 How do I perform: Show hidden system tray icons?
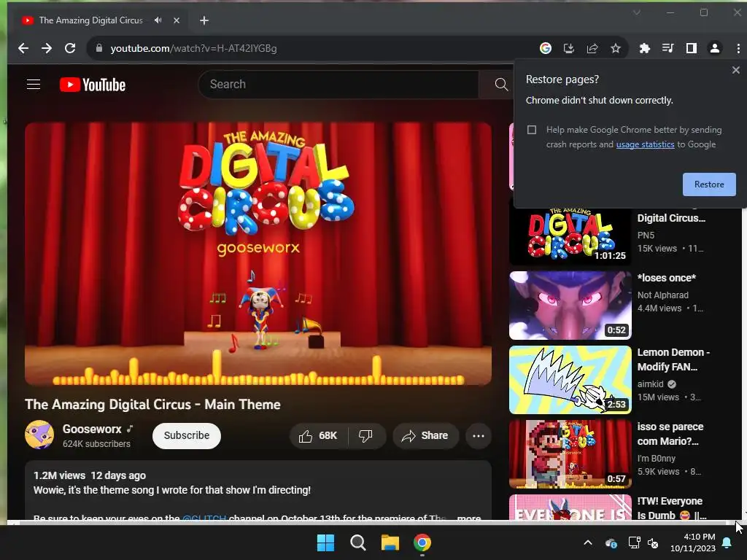pos(588,542)
